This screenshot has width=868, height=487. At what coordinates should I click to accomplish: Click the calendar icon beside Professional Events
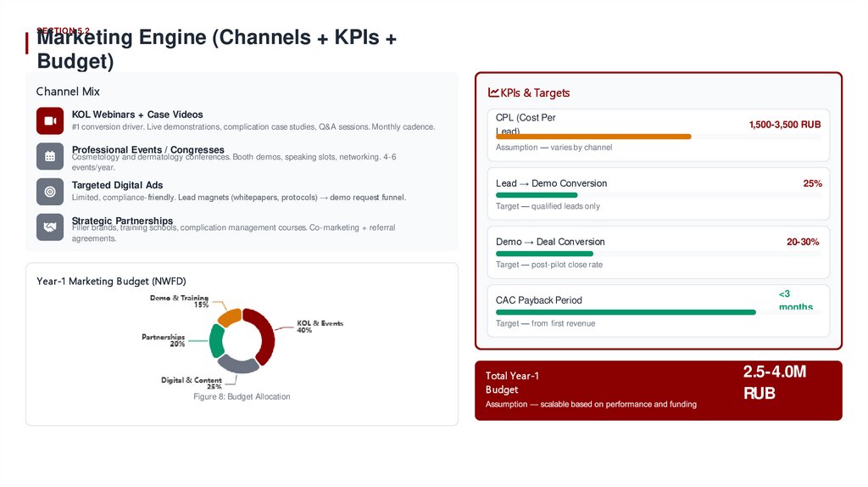point(50,156)
